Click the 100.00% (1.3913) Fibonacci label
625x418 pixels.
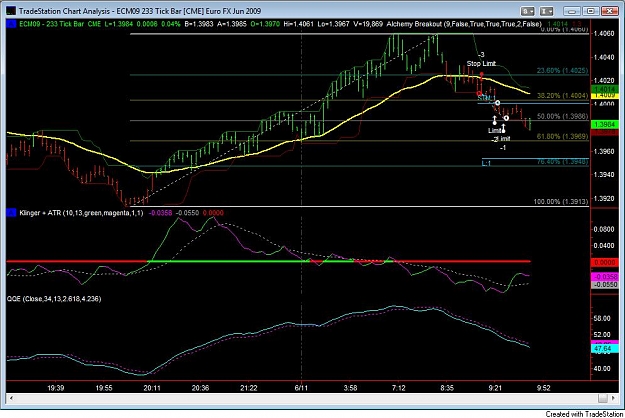(561, 202)
